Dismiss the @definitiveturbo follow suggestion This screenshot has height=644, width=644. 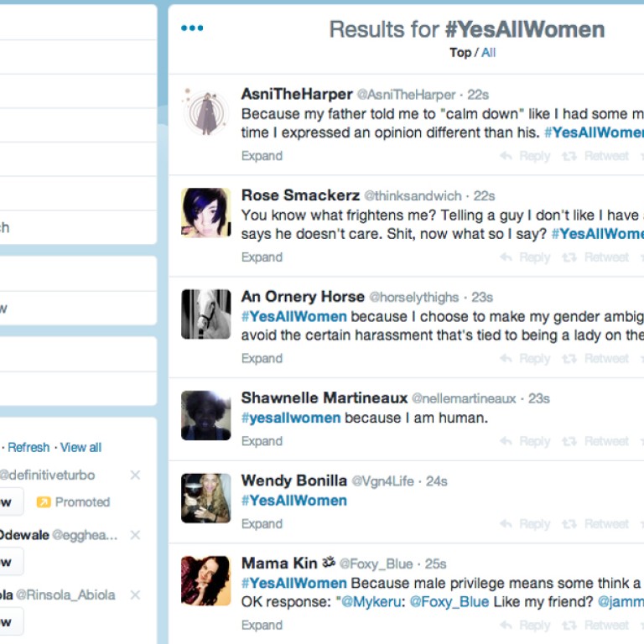tap(135, 475)
